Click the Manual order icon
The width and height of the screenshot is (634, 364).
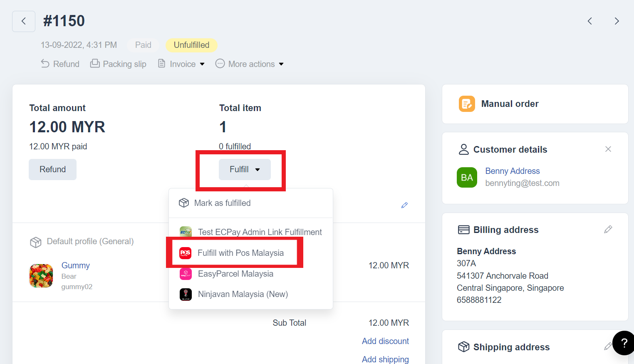[467, 104]
